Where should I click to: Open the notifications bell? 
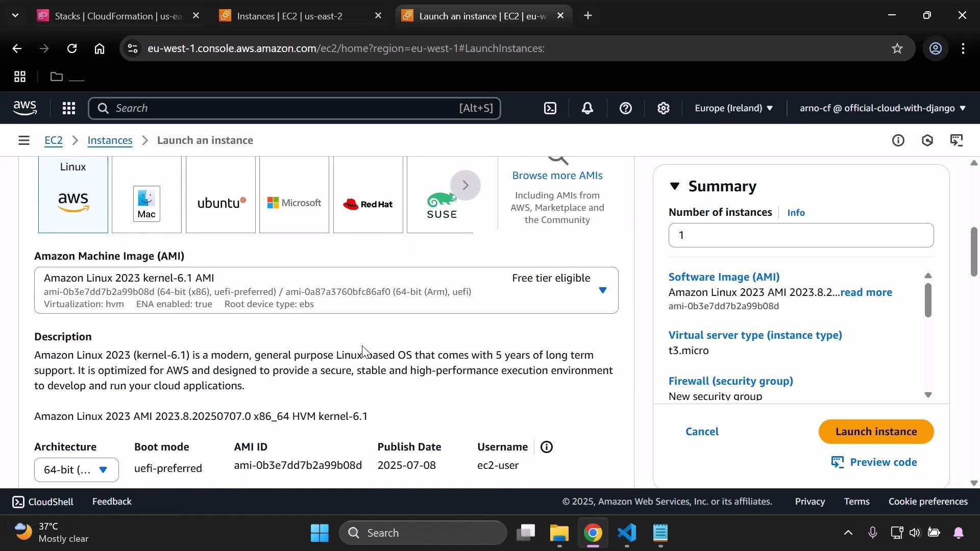point(587,108)
